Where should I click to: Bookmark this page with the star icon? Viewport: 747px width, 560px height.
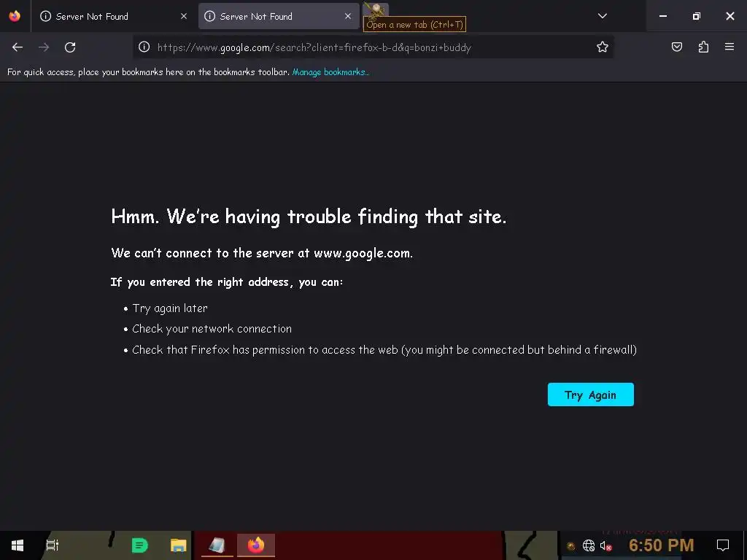602,47
